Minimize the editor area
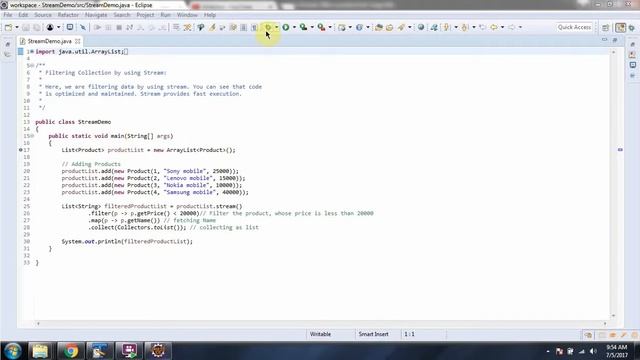This screenshot has width=640, height=360. pyautogui.click(x=604, y=40)
